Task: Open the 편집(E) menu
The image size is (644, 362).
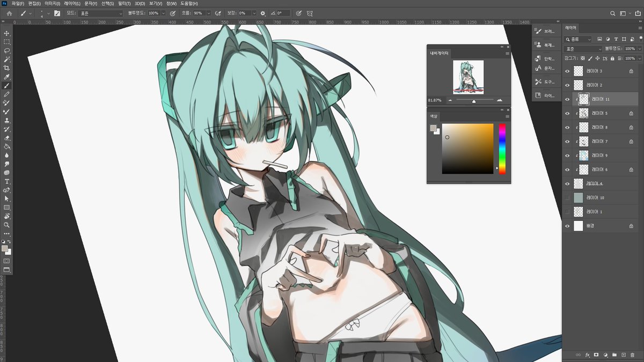Action: coord(33,3)
